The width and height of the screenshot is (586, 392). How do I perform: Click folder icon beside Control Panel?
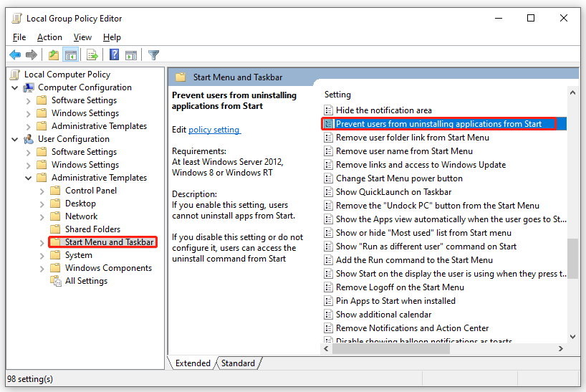[55, 191]
